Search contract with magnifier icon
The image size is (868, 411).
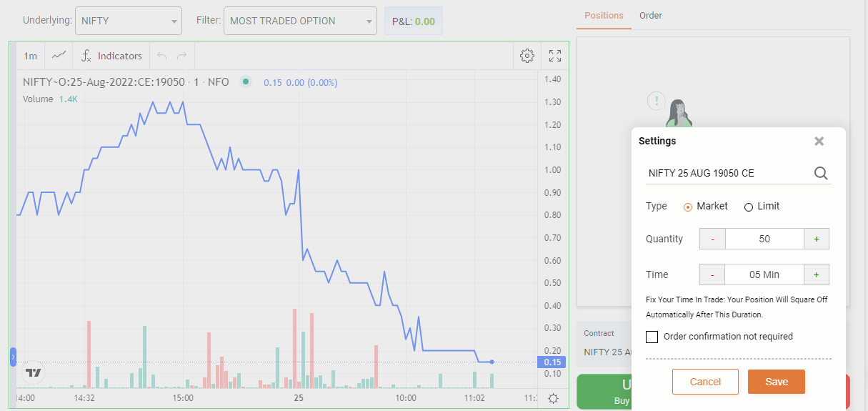(821, 173)
